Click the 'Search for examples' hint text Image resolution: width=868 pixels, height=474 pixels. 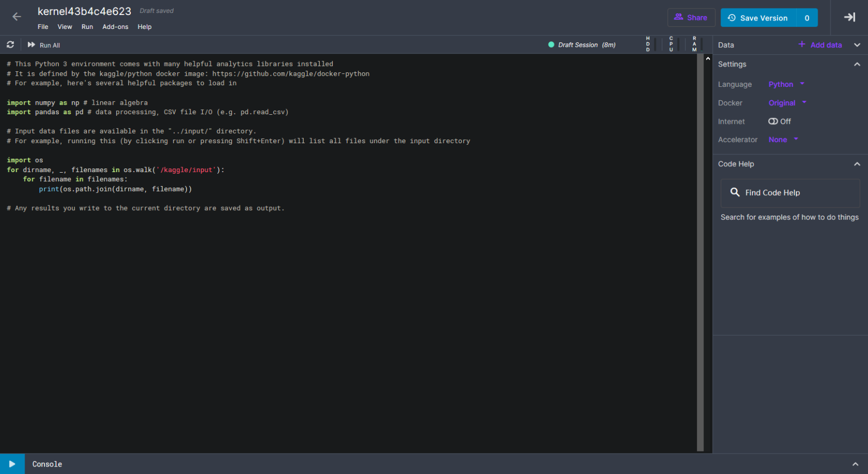(790, 217)
